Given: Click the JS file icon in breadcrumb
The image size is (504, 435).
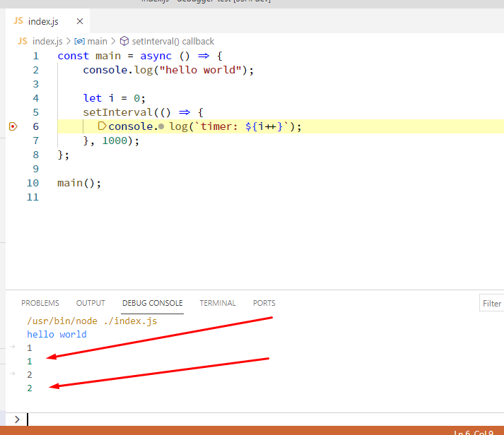Looking at the screenshot, I should tap(23, 41).
